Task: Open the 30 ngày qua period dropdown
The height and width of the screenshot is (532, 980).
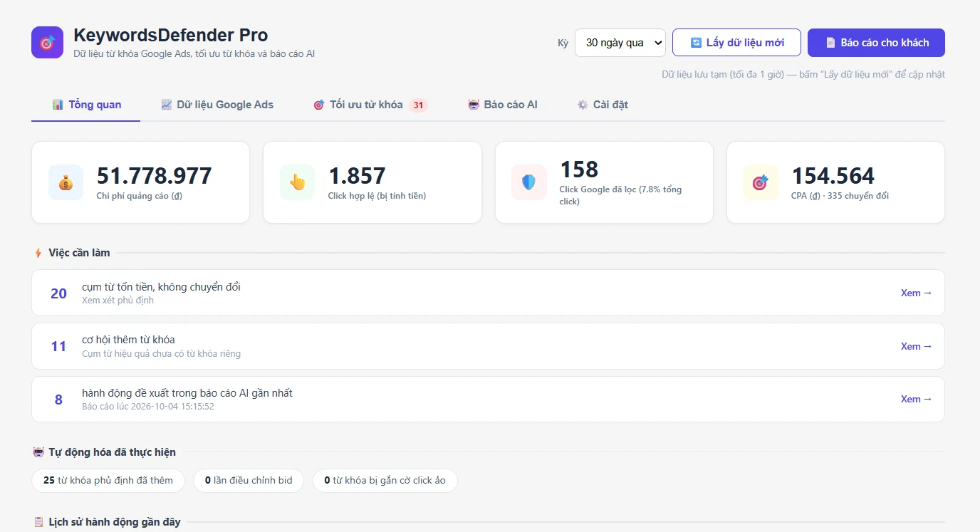Action: tap(620, 43)
